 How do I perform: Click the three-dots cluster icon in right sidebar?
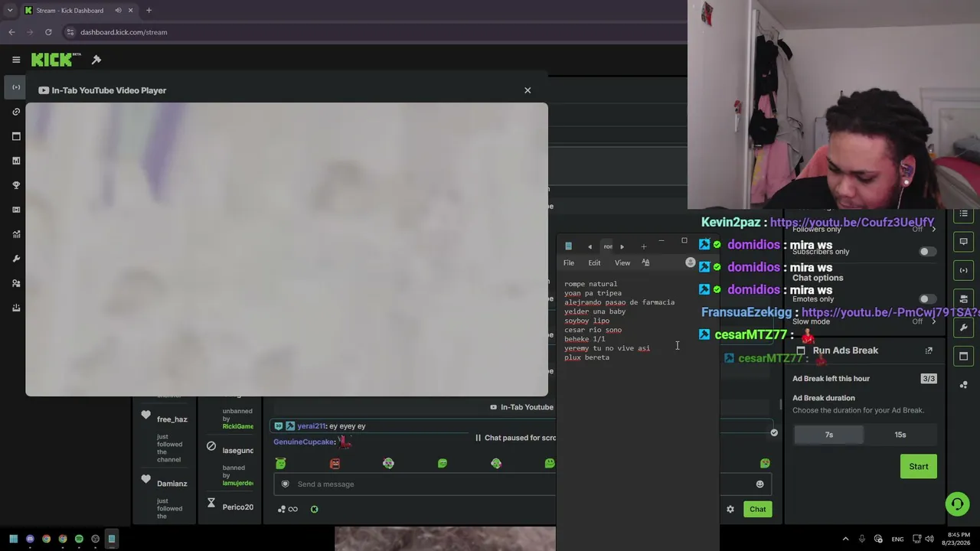[964, 384]
